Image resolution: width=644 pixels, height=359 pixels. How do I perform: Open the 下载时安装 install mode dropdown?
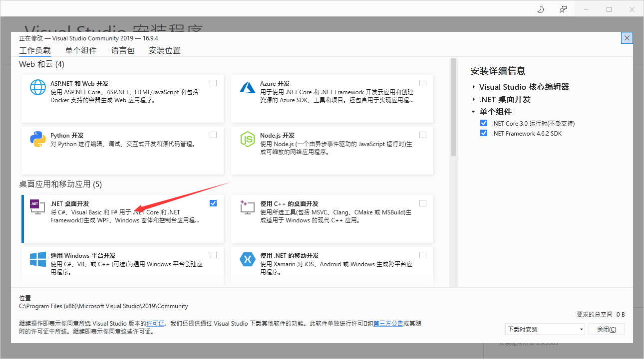pyautogui.click(x=545, y=329)
